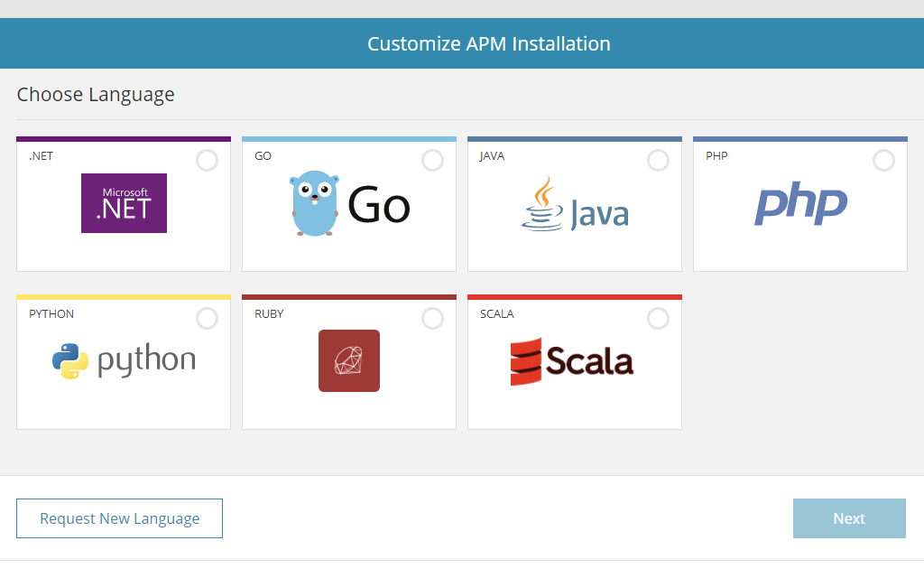
Task: Select the JAVA radio button
Action: [658, 160]
